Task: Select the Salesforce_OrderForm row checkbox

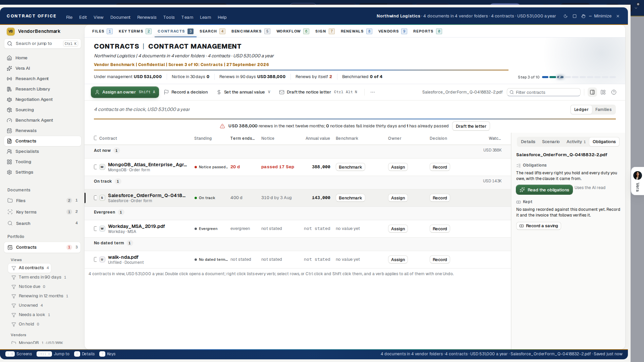Action: 96,198
